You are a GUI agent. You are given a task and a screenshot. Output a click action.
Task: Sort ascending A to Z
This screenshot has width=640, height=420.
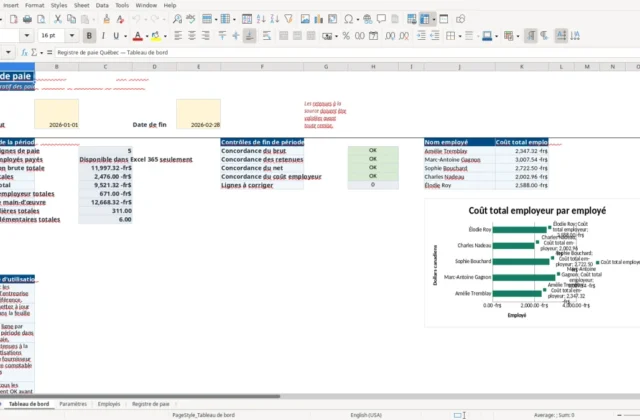click(x=261, y=19)
